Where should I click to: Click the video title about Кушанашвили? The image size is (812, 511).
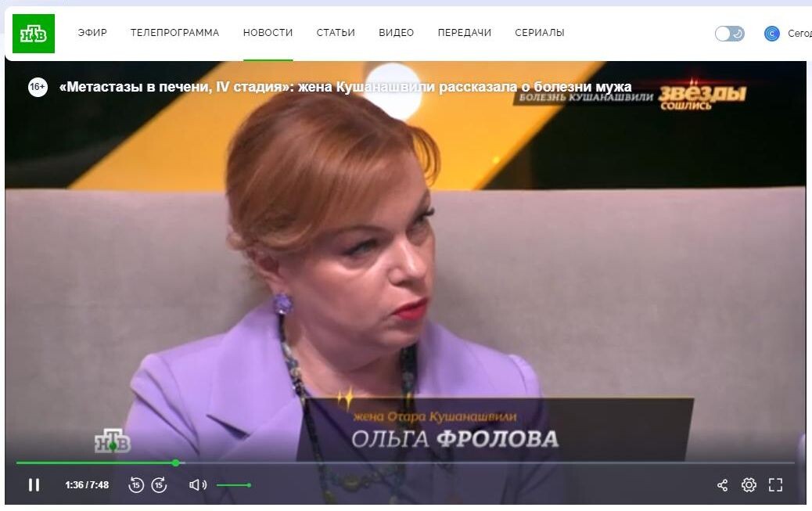346,87
